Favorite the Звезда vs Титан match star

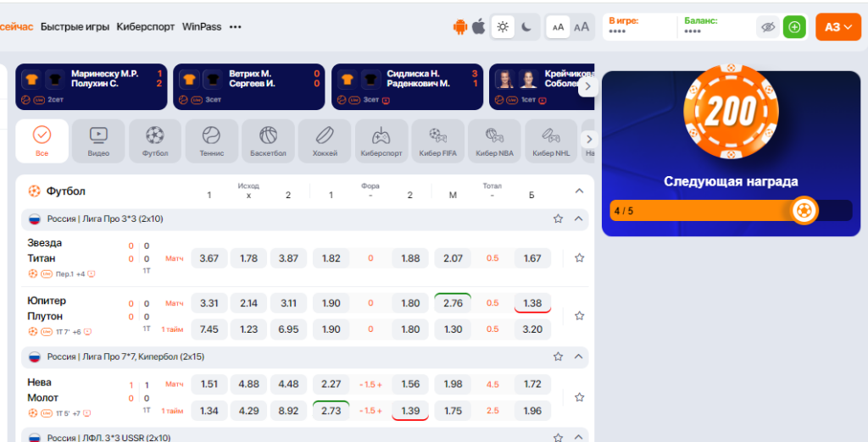click(580, 257)
